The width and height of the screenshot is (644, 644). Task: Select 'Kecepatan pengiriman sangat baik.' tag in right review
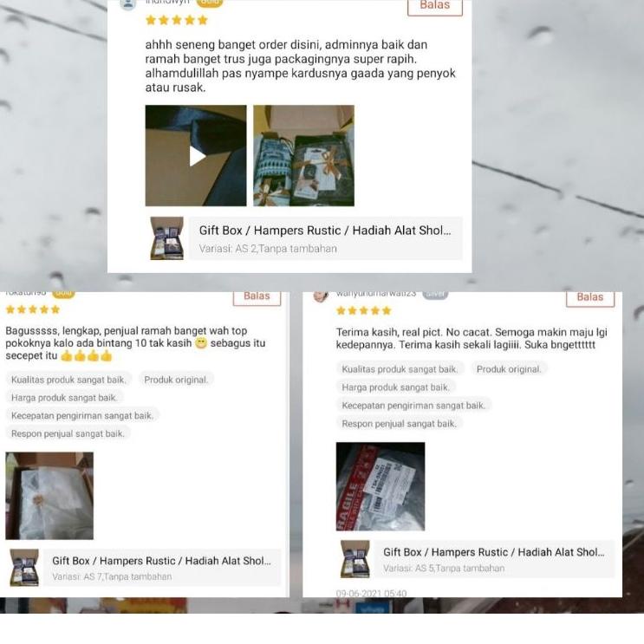point(413,406)
